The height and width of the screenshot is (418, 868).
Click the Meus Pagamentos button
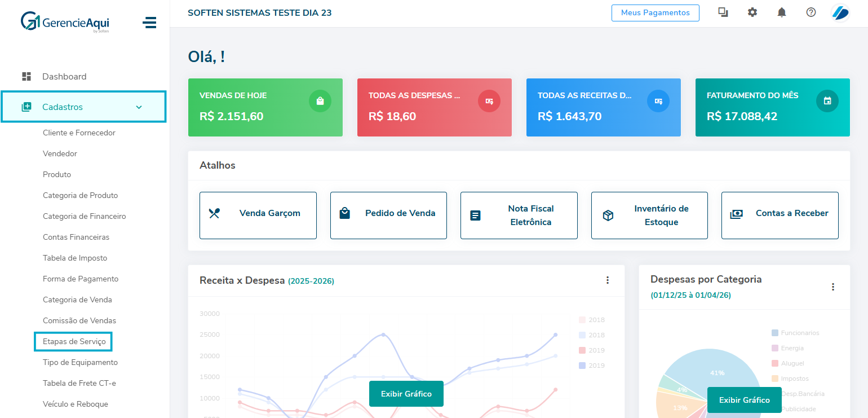tap(655, 12)
